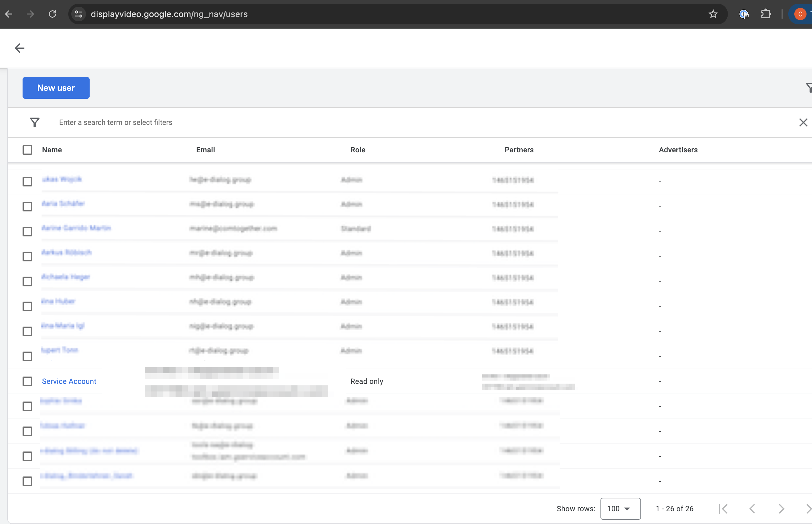Open the Lukas Wojcik user link

click(62, 179)
